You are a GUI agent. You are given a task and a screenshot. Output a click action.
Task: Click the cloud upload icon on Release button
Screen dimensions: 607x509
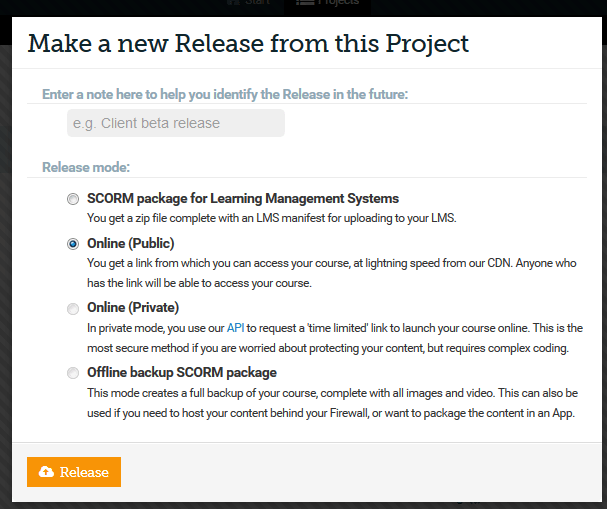pos(46,472)
